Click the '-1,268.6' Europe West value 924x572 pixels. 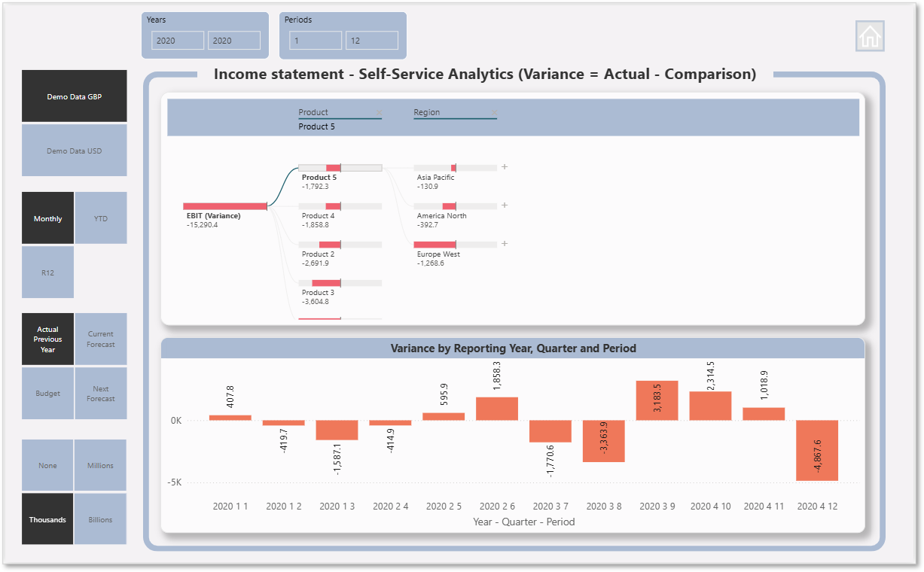431,263
